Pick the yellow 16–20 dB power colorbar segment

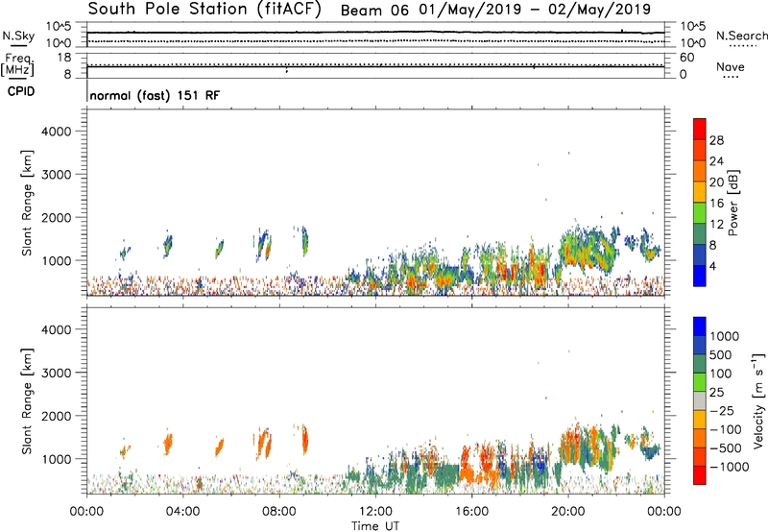(x=700, y=192)
